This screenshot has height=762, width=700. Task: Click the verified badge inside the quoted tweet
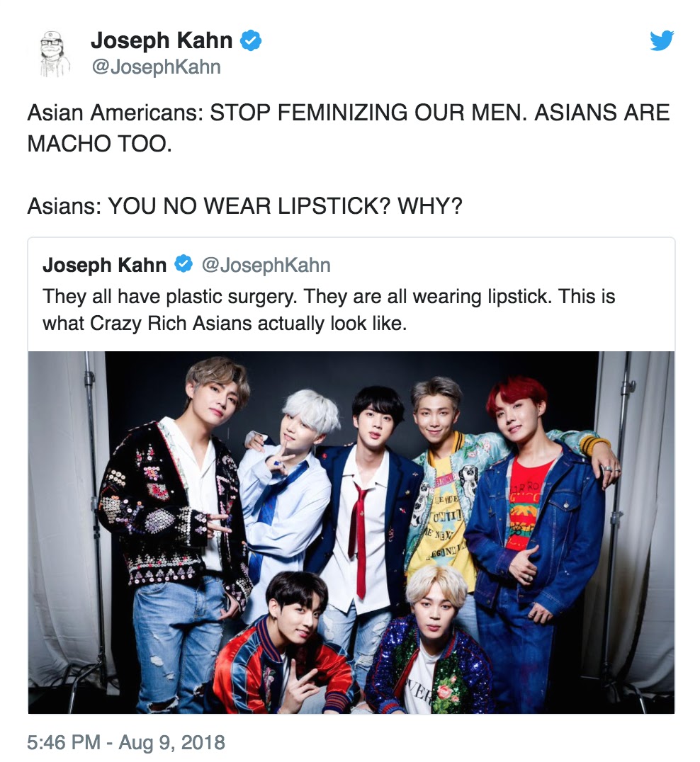184,264
